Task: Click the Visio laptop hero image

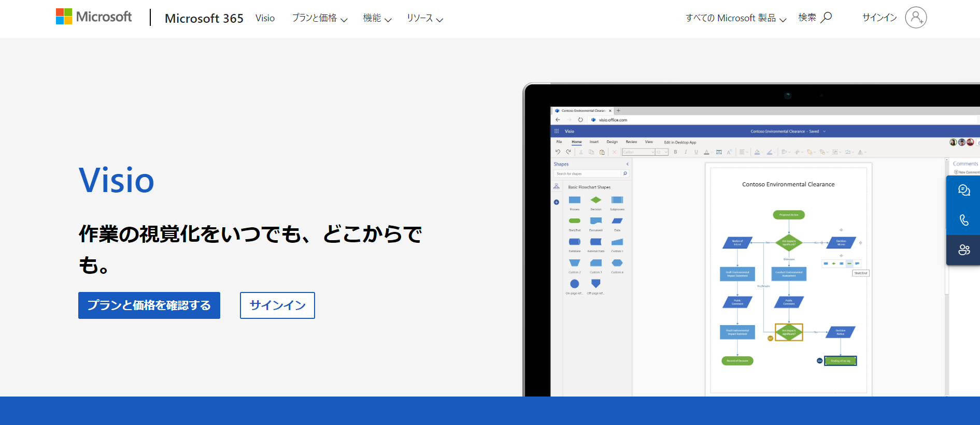Action: coord(751,239)
